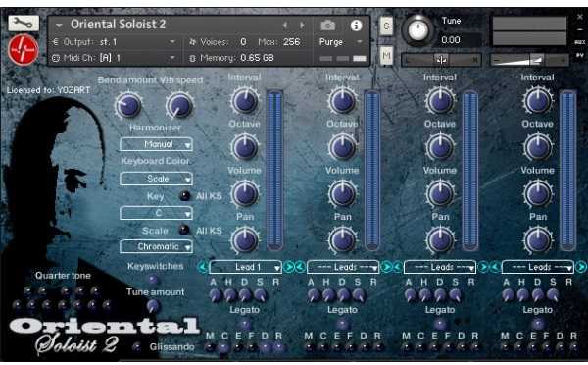Screen dimensions: 588x365
Task: Toggle first layer M articulation button
Action: pos(210,347)
